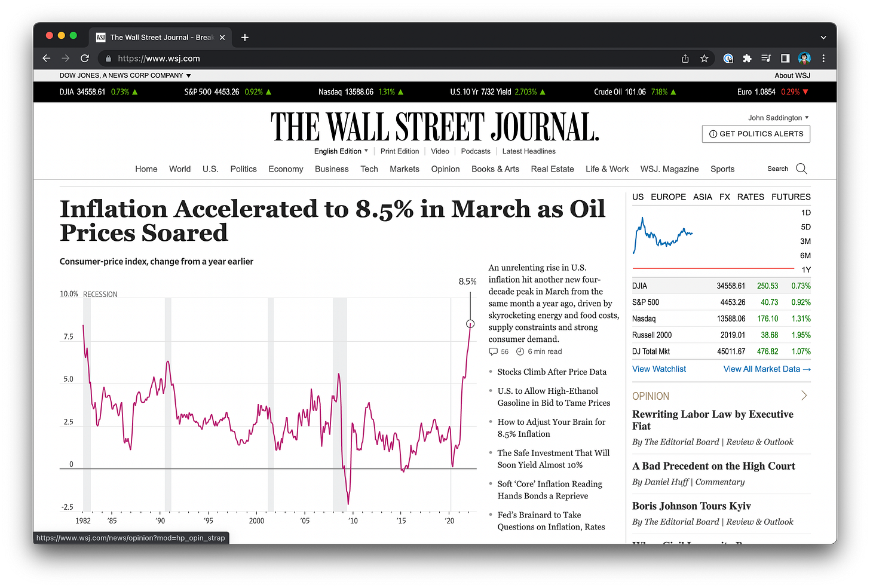Click the info icon in Get Politics Alerts
870x588 pixels.
pos(713,134)
